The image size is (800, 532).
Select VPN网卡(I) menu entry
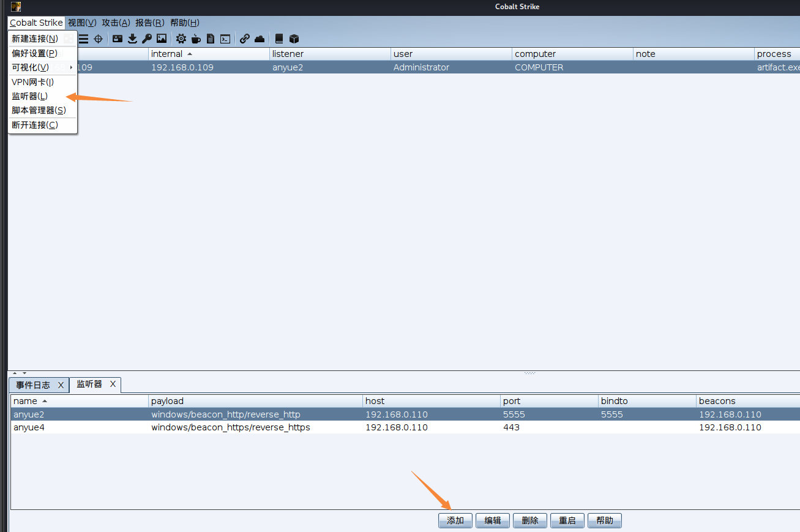click(x=42, y=82)
